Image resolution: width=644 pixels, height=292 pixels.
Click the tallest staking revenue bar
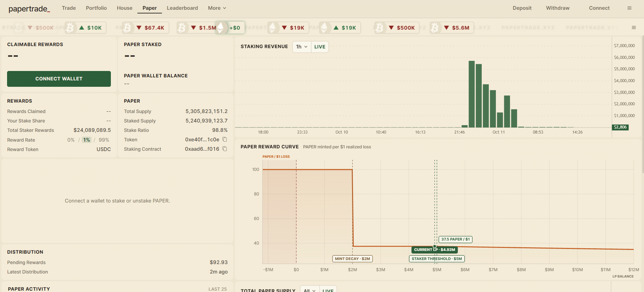click(472, 94)
